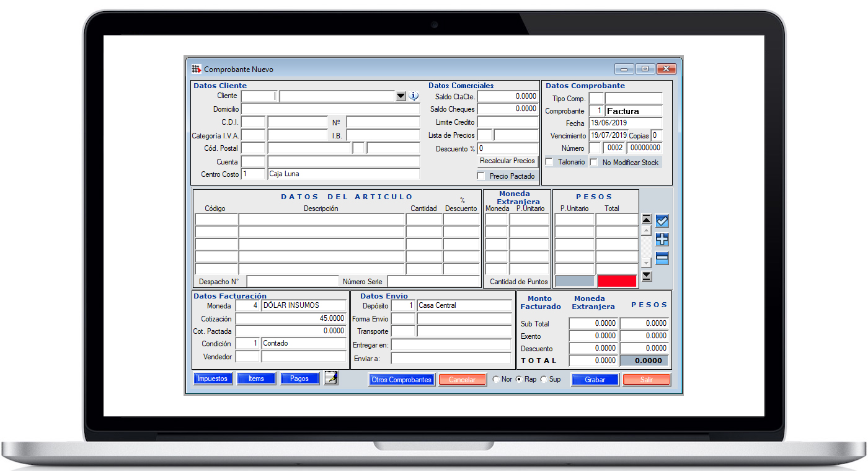Open the Cliente dropdown list
The image size is (868, 471).
401,96
